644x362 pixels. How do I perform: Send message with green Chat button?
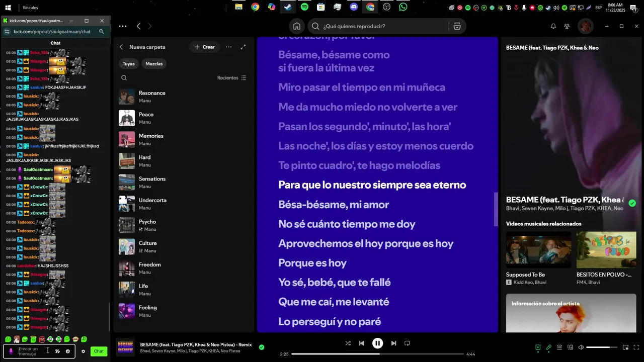(99, 351)
